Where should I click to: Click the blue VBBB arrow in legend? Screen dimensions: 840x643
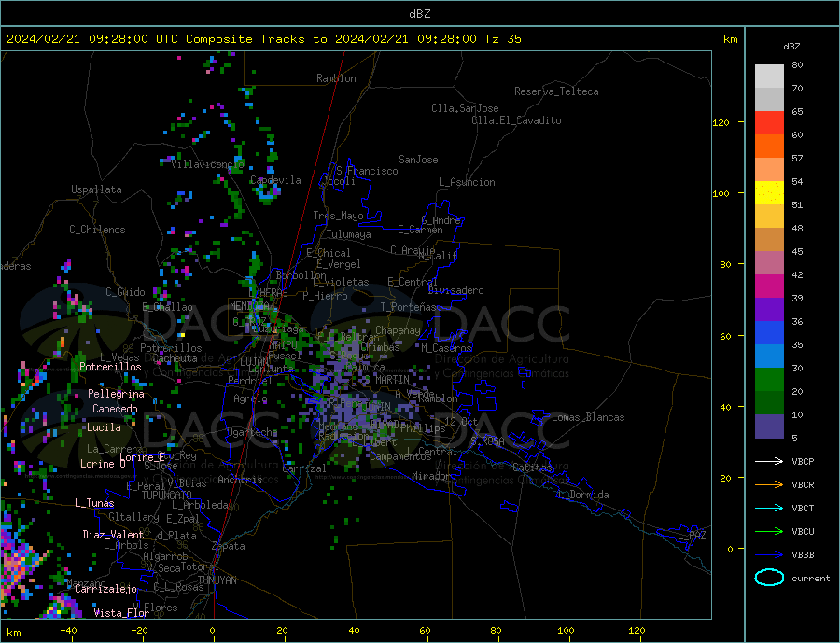(x=769, y=554)
